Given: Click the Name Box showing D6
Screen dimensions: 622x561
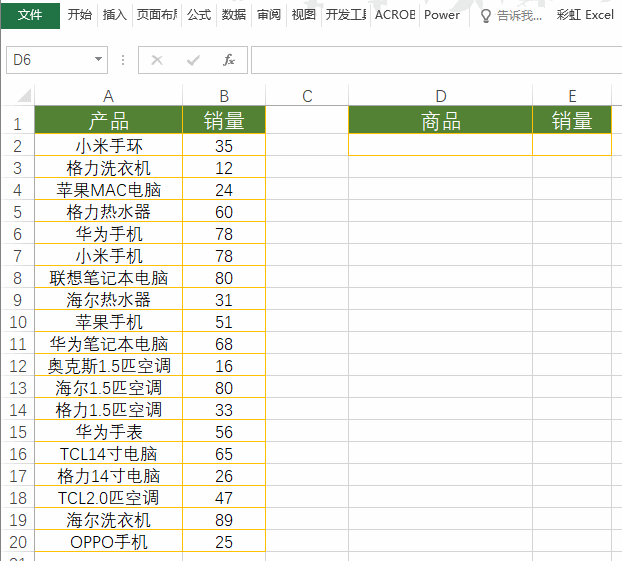Looking at the screenshot, I should pyautogui.click(x=57, y=60).
